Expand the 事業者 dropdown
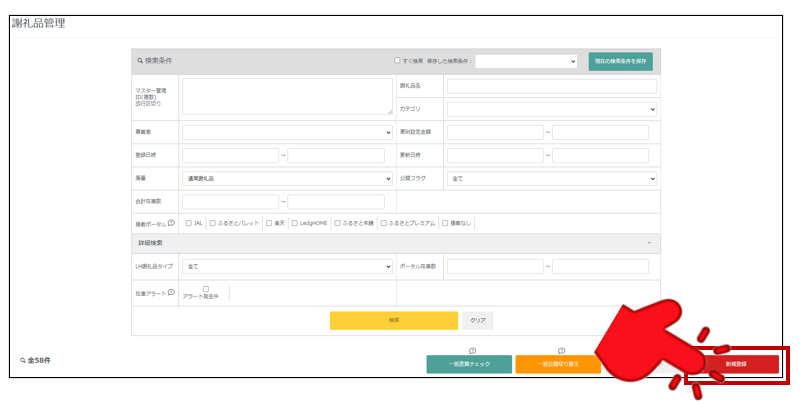 (288, 132)
